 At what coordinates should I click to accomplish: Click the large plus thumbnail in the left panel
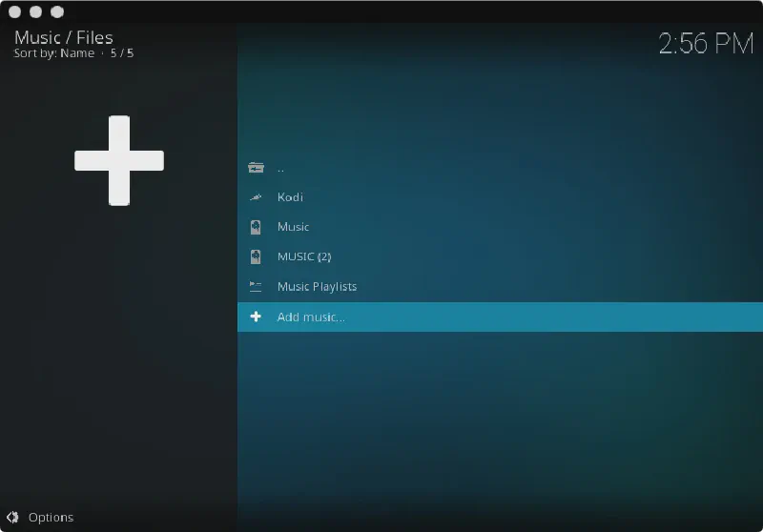point(119,160)
